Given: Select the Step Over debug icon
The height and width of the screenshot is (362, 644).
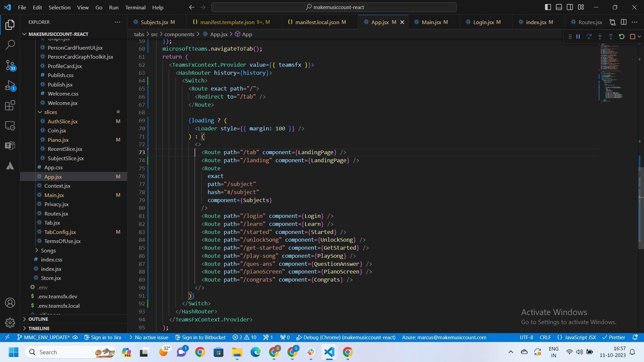Looking at the screenshot, I should [x=589, y=36].
